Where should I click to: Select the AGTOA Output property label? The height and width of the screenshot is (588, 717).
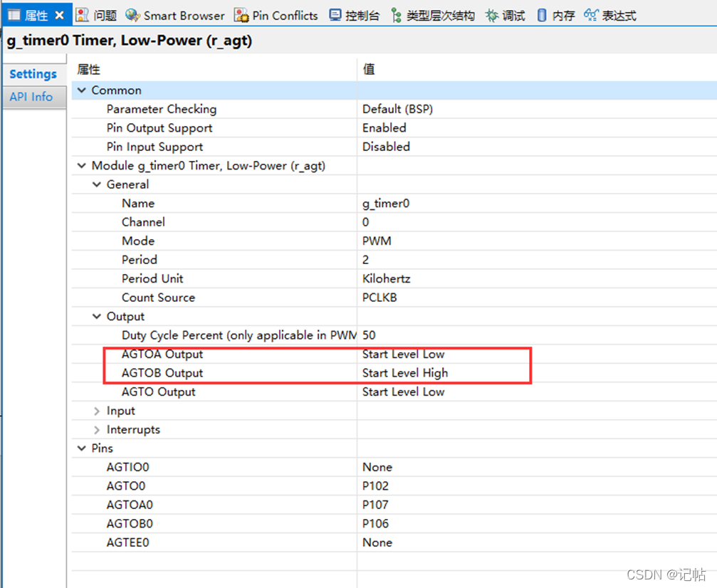click(x=162, y=355)
